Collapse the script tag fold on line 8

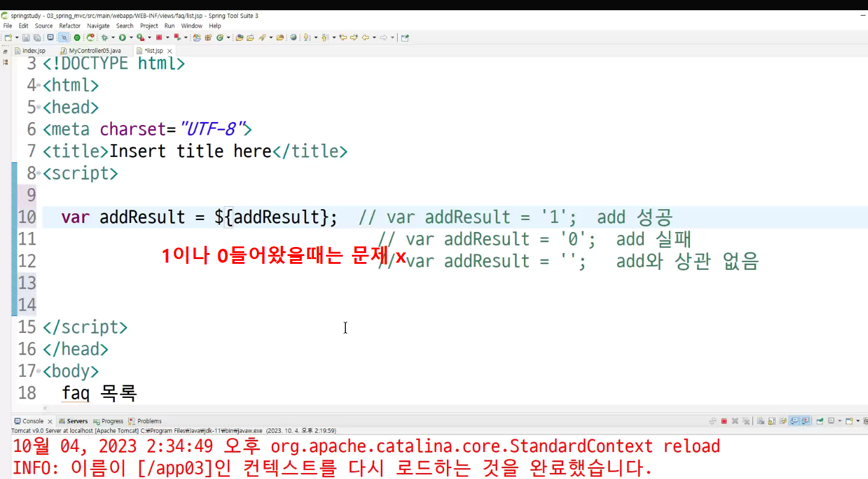coord(38,174)
